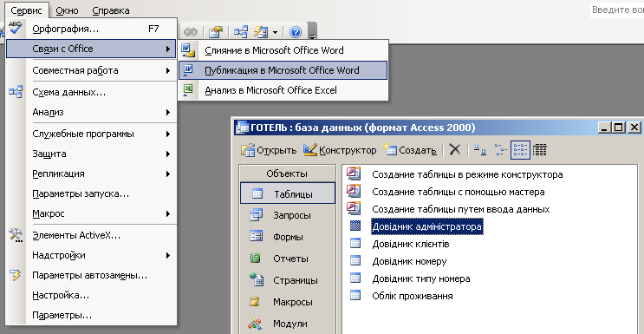Click the Конструктор design button

(x=340, y=150)
